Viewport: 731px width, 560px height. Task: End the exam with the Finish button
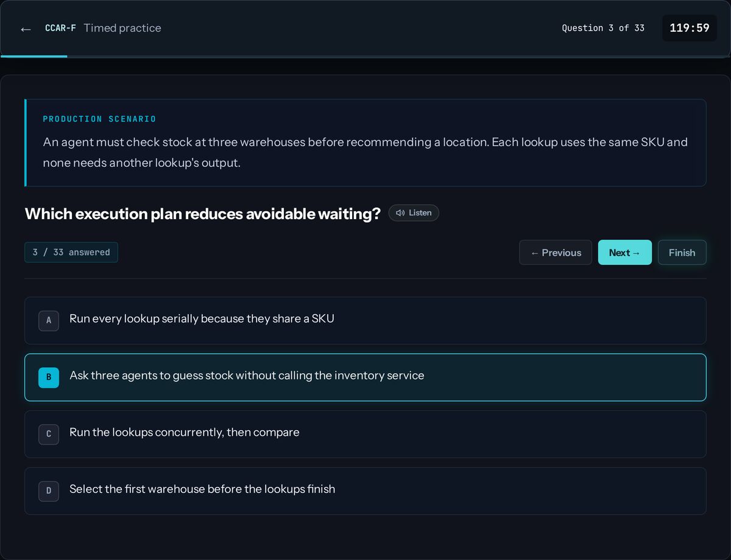(x=682, y=253)
